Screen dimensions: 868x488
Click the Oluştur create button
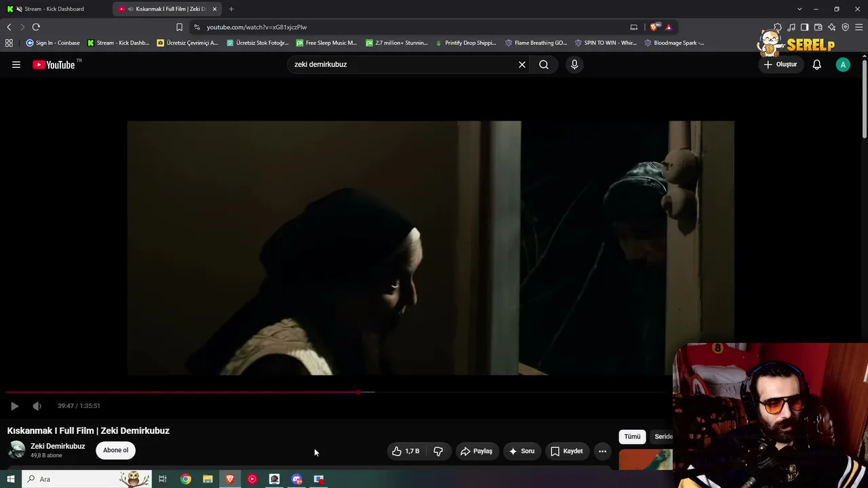[781, 64]
